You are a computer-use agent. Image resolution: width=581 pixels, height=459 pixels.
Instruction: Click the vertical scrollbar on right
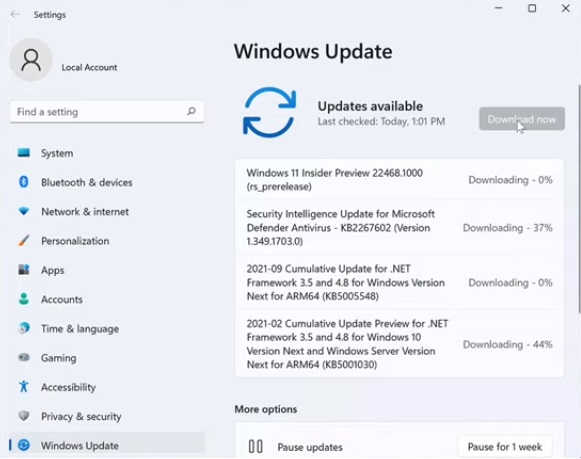point(579,199)
